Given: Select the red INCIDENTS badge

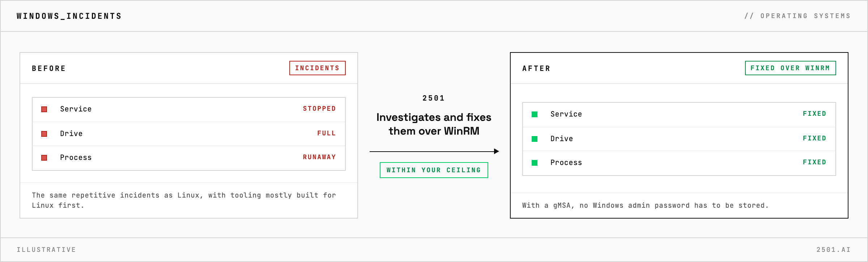Looking at the screenshot, I should coord(318,68).
